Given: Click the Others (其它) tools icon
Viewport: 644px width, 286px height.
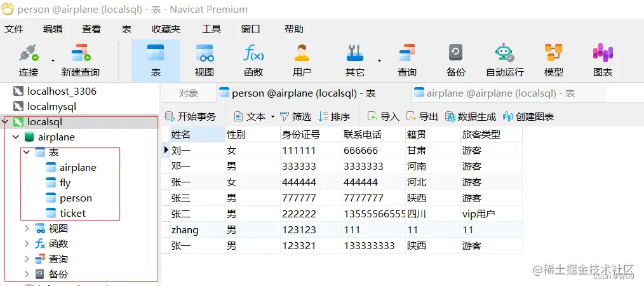Looking at the screenshot, I should 355,53.
